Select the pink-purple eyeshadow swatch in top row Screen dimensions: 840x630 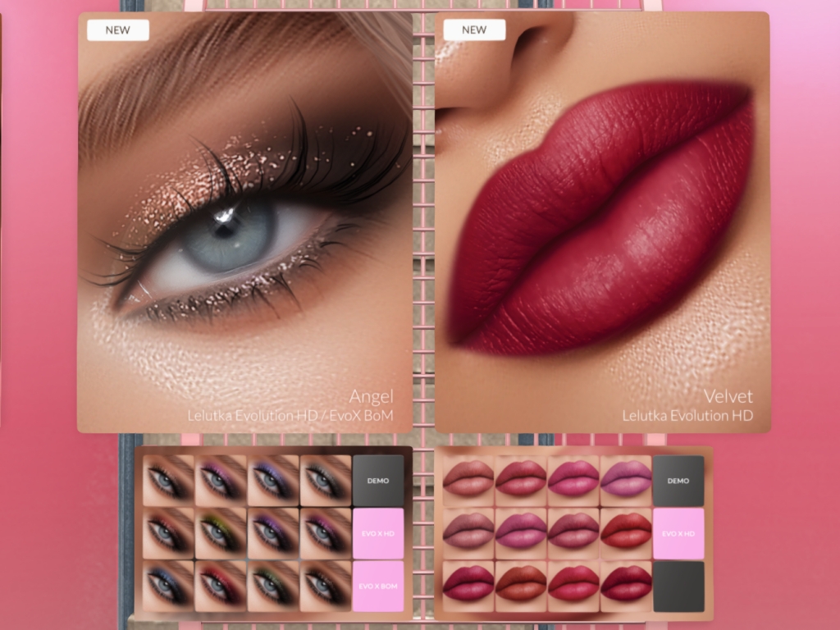(221, 481)
